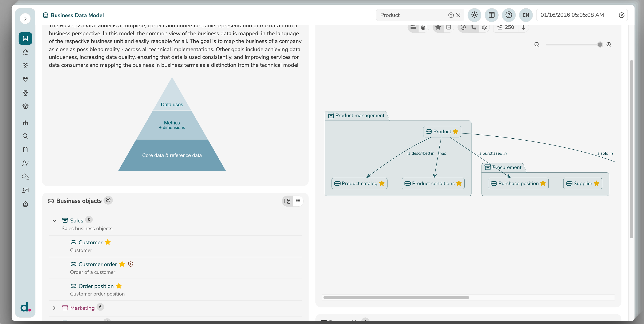Switch business objects to flat list view
Image resolution: width=644 pixels, height=324 pixels.
click(x=298, y=201)
